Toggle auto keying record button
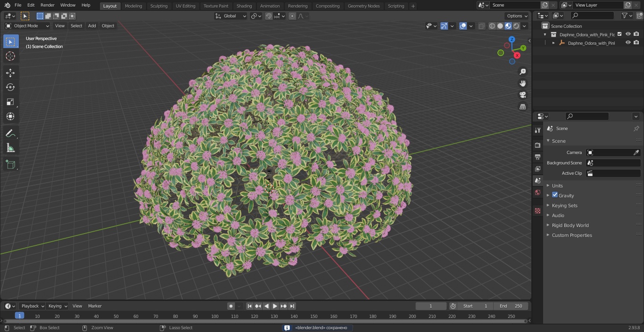 (231, 306)
